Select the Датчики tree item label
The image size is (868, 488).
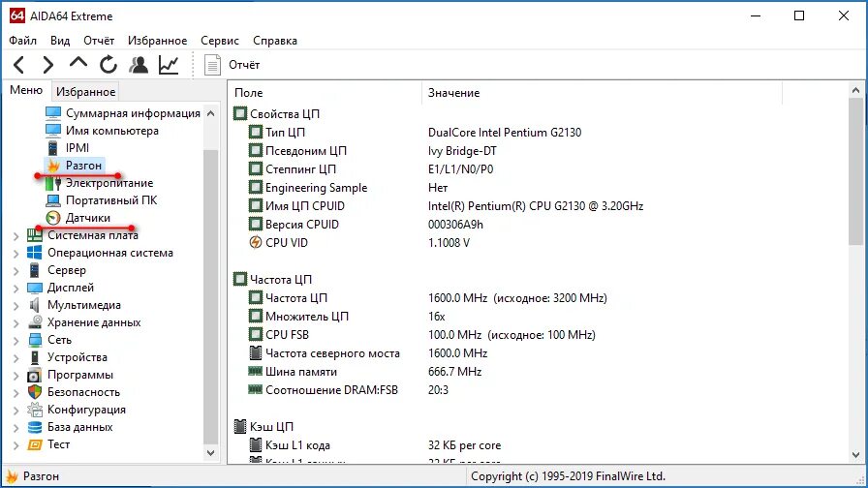pyautogui.click(x=87, y=218)
